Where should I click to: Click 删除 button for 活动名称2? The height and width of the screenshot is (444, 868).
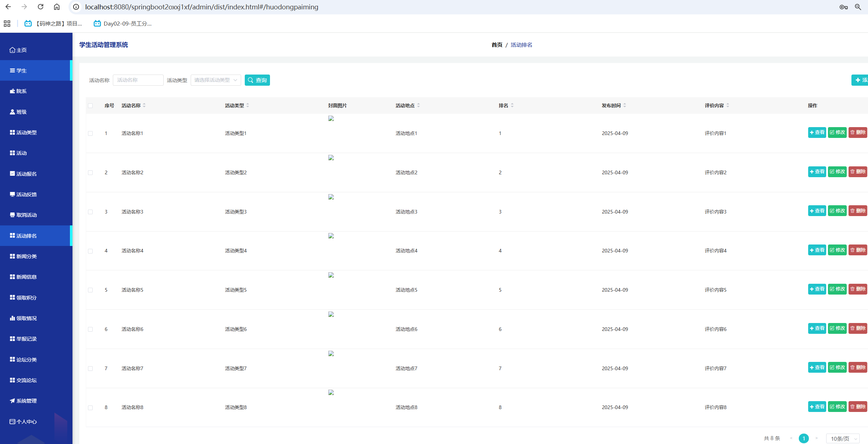[x=858, y=172]
